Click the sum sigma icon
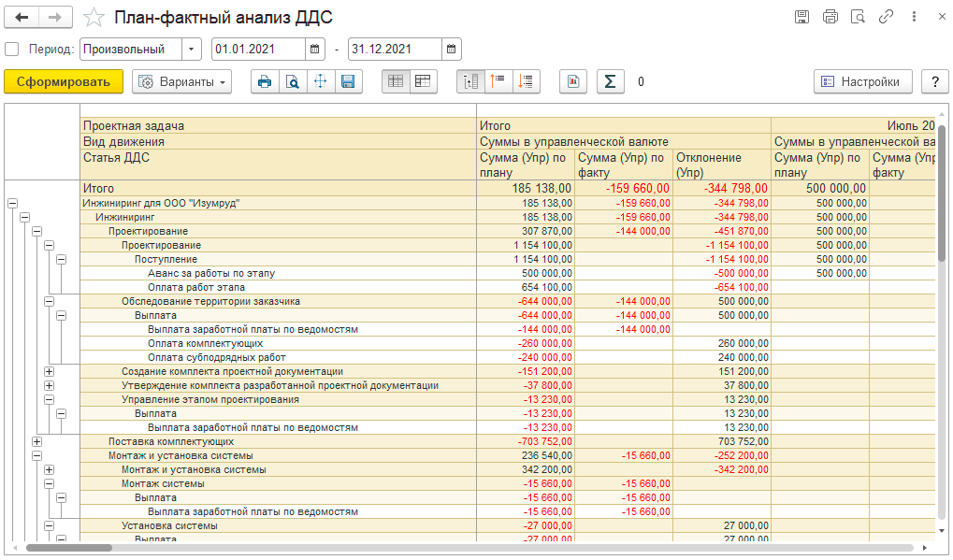This screenshot has width=953, height=560. point(610,81)
